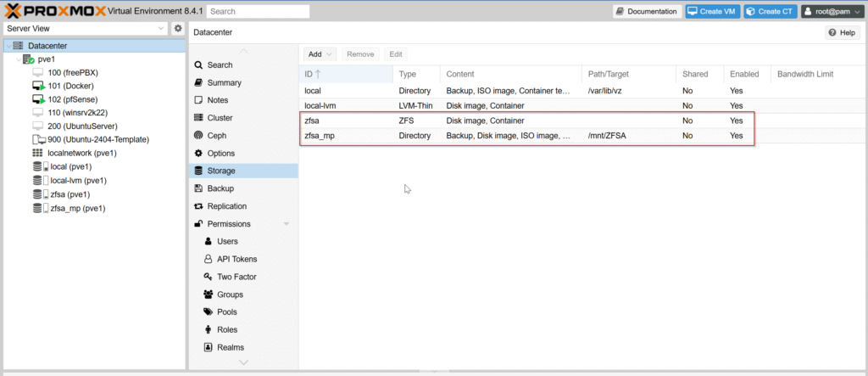Image resolution: width=868 pixels, height=376 pixels.
Task: Collapse the Datacenter tree node
Action: click(x=8, y=46)
